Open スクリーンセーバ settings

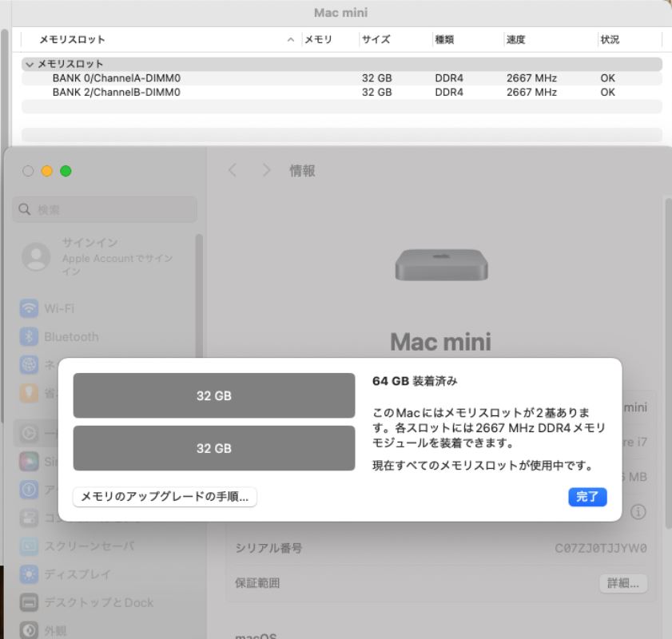pyautogui.click(x=78, y=546)
